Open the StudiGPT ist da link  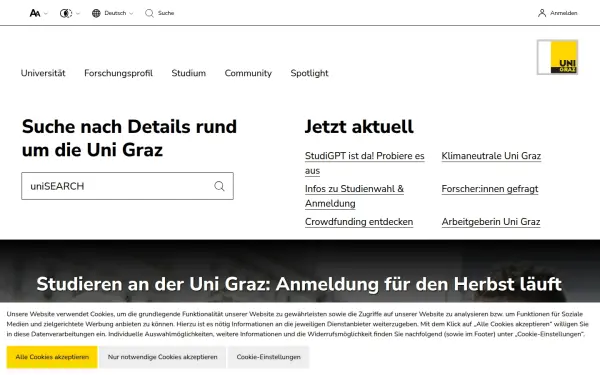pyautogui.click(x=365, y=163)
